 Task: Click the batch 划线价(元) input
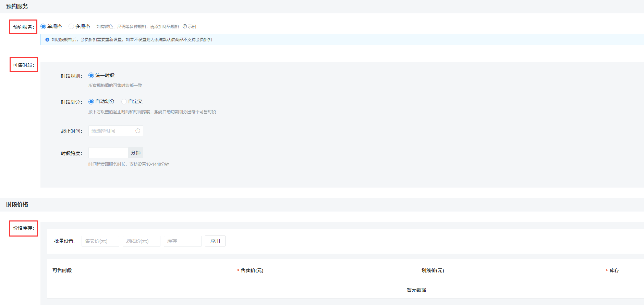[141, 241]
